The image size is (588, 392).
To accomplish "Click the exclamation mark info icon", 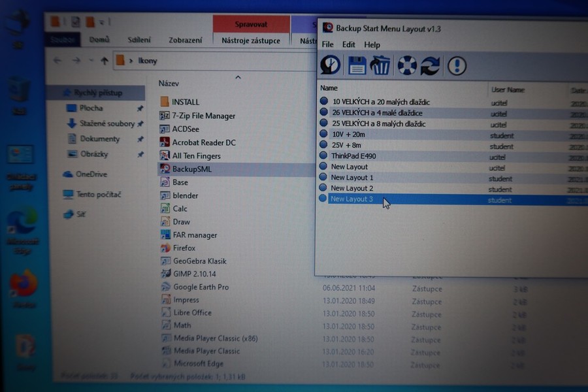I will 457,66.
